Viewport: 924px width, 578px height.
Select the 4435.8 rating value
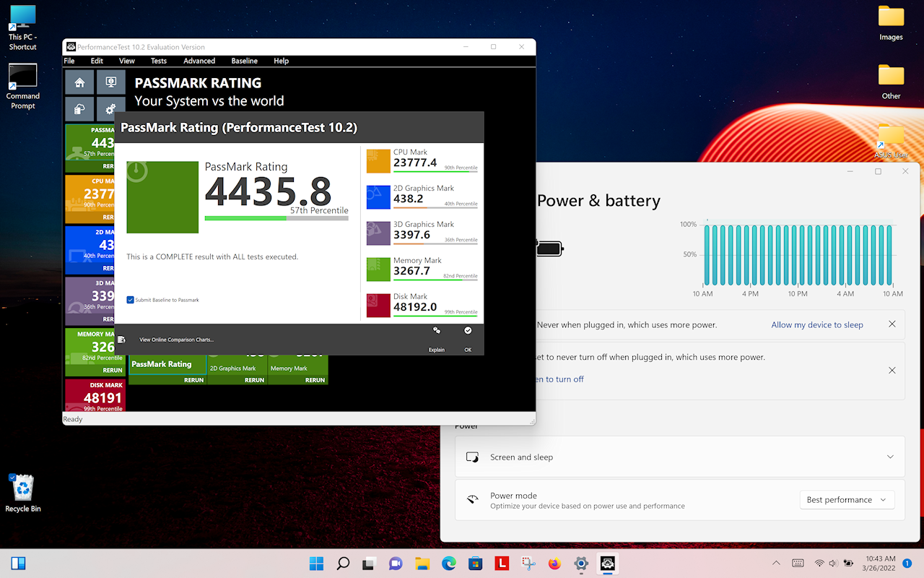pos(268,191)
